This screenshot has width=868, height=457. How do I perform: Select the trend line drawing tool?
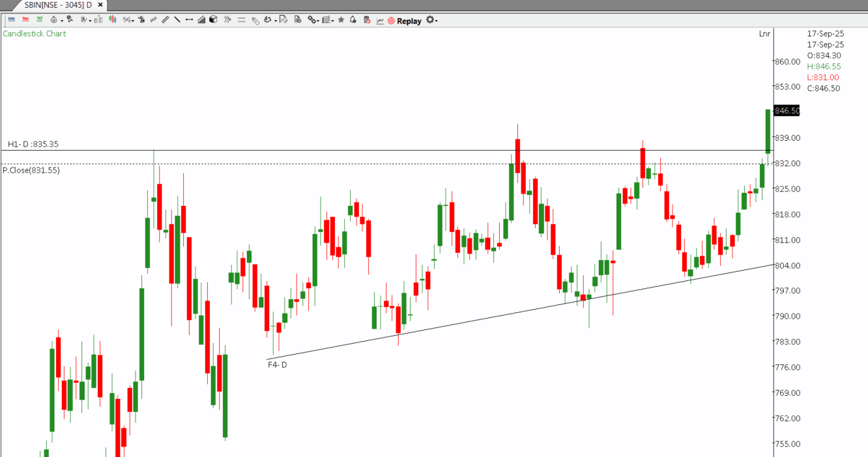tap(177, 20)
